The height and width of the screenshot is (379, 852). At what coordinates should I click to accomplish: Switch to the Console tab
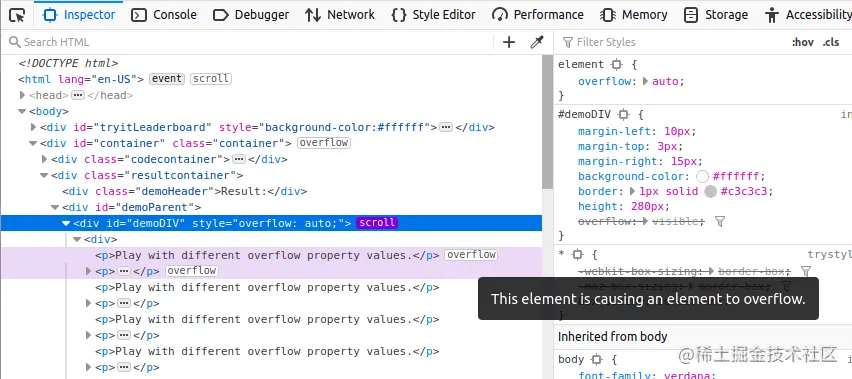pyautogui.click(x=164, y=15)
